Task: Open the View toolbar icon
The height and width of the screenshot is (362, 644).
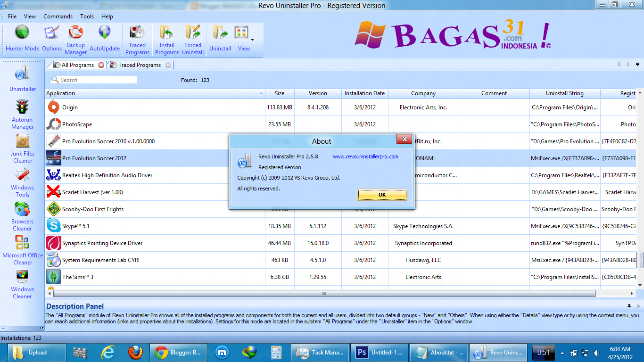Action: (x=241, y=33)
